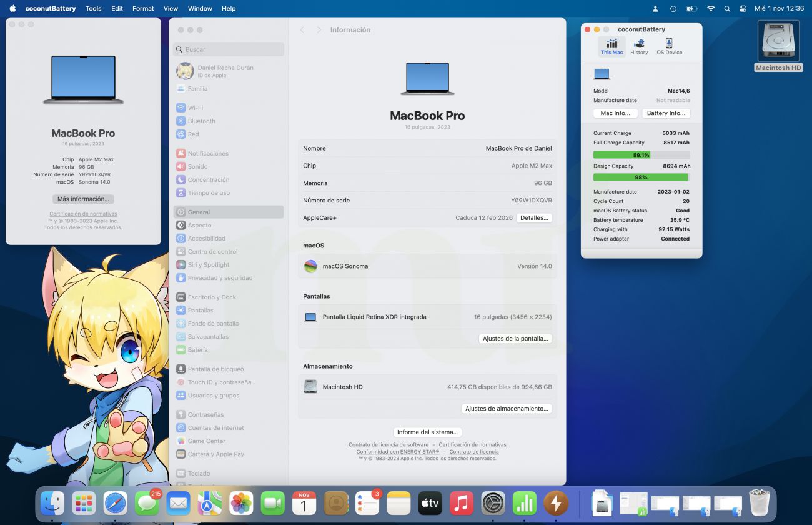Open the Format menu
The image size is (812, 525).
(143, 9)
